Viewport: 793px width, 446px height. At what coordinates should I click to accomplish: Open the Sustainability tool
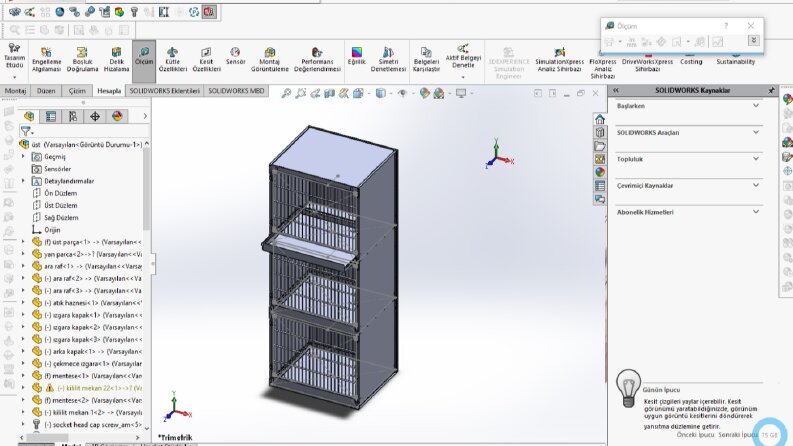pyautogui.click(x=735, y=60)
